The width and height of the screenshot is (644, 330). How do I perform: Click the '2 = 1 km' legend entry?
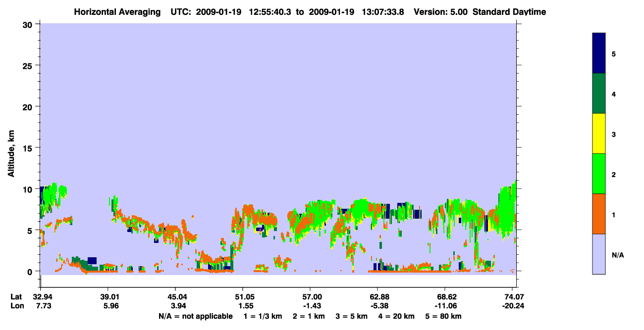pos(309,316)
